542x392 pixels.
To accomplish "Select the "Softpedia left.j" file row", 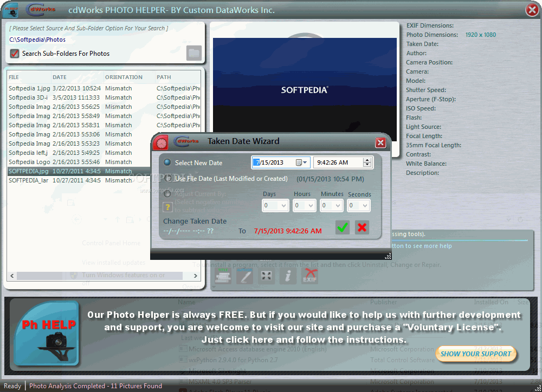I will tap(79, 153).
